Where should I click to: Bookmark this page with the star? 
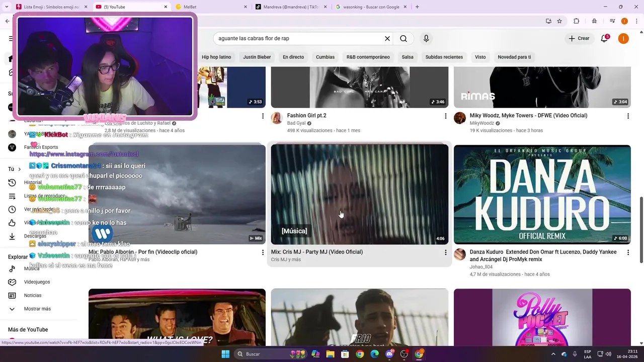(x=559, y=21)
